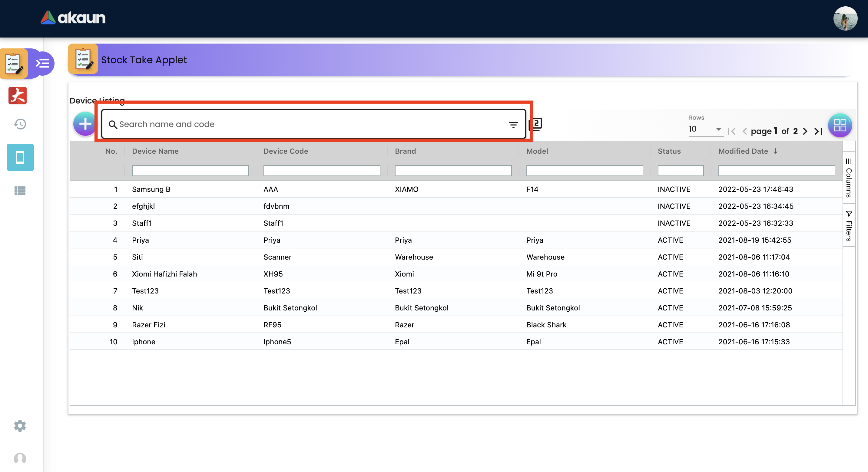The height and width of the screenshot is (472, 868).
Task: Click the red Acrobat-style applet icon
Action: point(18,96)
